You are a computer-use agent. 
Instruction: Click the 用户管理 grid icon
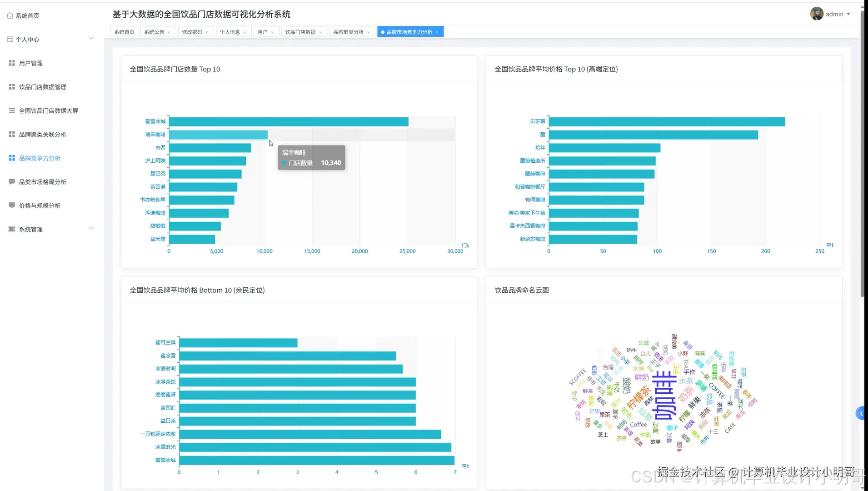pyautogui.click(x=12, y=63)
